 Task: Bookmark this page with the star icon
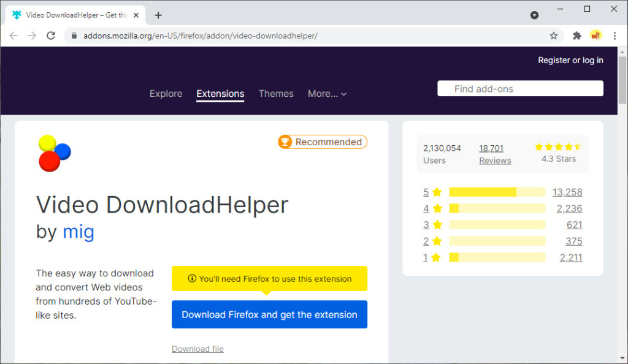[554, 36]
